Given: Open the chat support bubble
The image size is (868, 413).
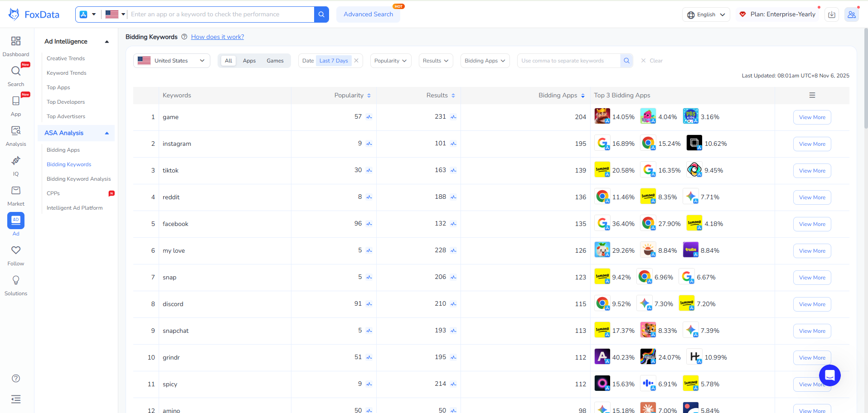Looking at the screenshot, I should coord(829,375).
